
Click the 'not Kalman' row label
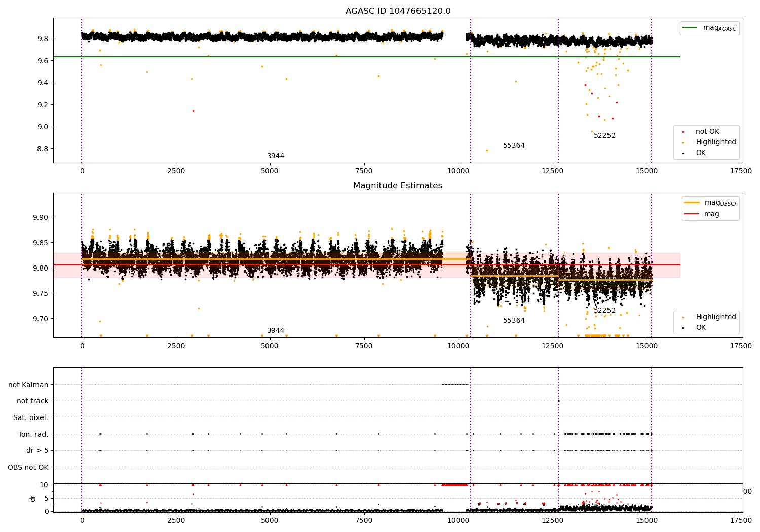28,385
